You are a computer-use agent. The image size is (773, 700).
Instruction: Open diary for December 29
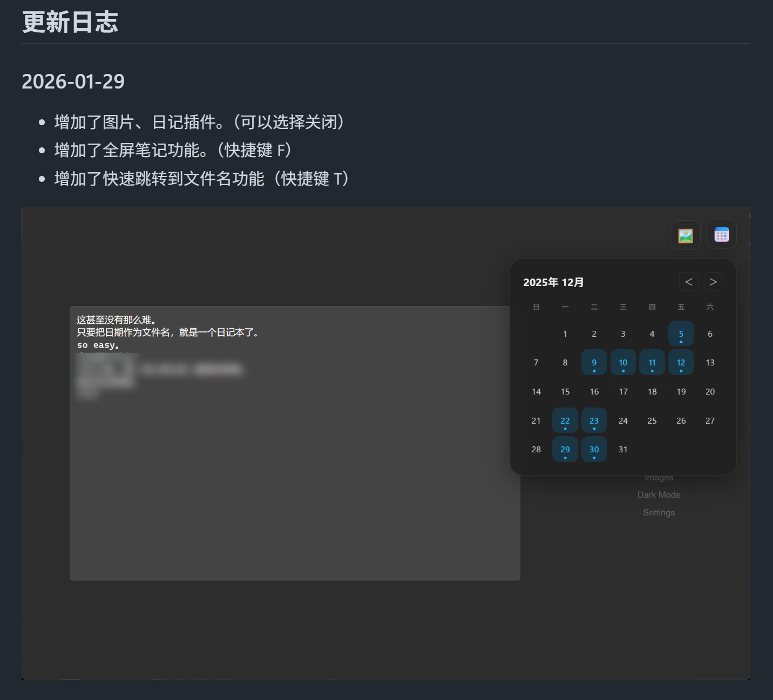point(565,450)
